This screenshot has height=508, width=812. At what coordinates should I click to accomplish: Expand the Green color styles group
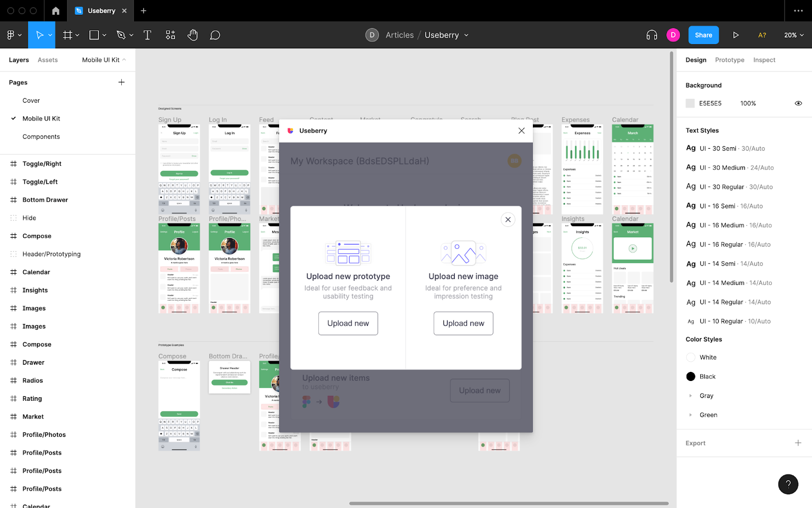pos(691,415)
